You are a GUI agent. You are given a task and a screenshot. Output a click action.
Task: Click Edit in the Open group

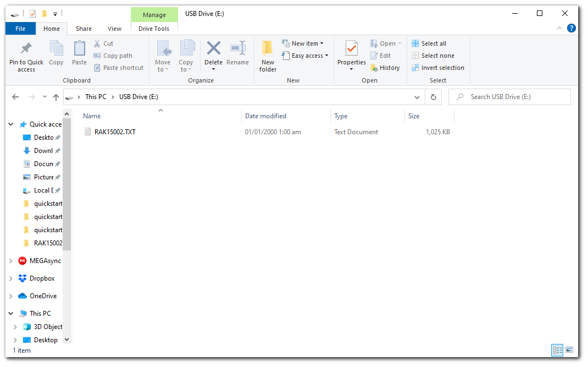tap(381, 56)
